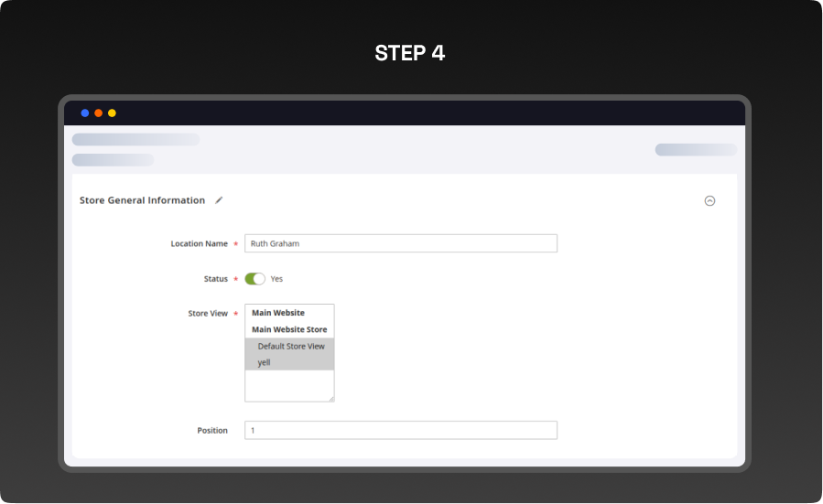Click the Store View list resize handle
This screenshot has height=504, width=823.
[x=330, y=398]
